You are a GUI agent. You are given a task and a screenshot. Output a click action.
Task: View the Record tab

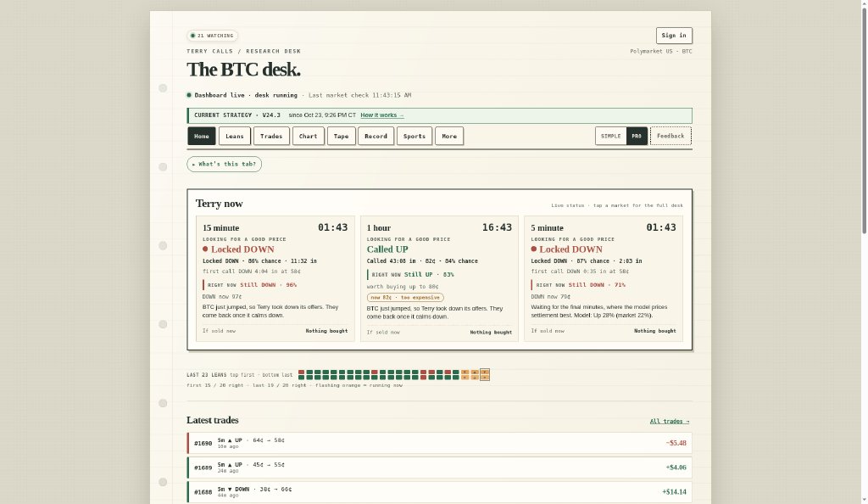[x=376, y=137]
